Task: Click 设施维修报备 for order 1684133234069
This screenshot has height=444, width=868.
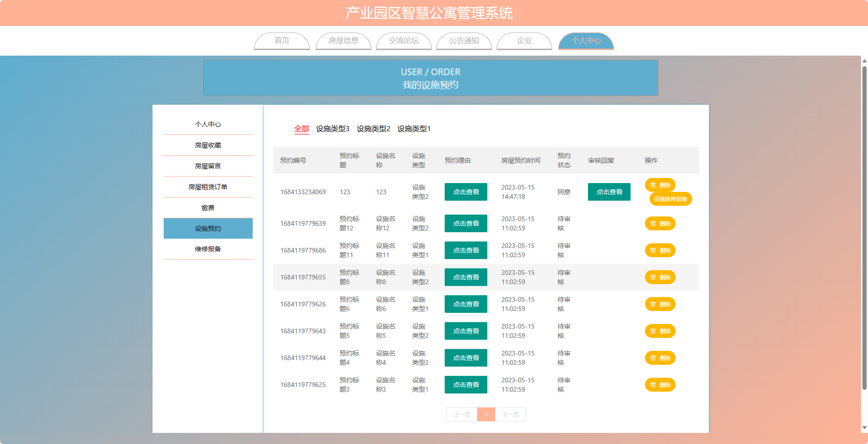Action: point(670,199)
